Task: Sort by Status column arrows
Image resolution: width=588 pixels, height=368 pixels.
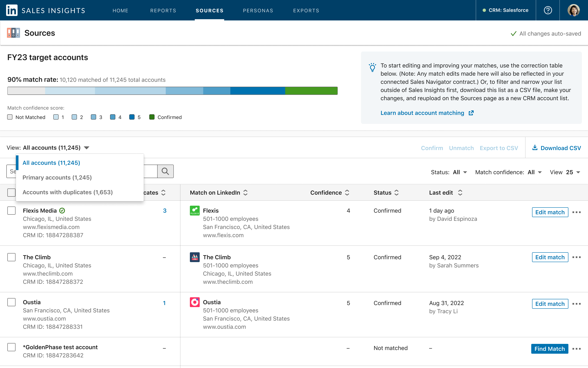Action: [x=396, y=193]
